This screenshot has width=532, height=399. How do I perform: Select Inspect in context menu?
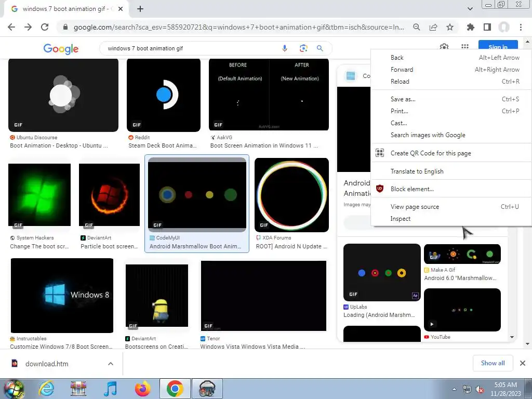coord(451,219)
